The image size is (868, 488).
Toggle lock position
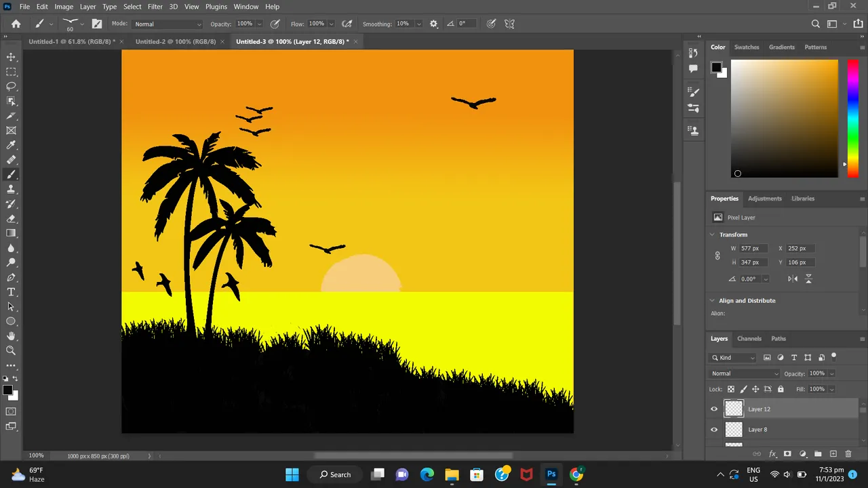755,389
